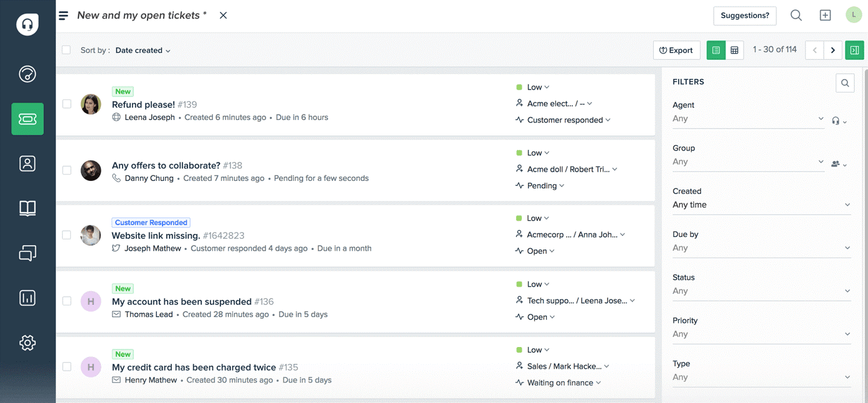Check the My account has been suspended ticket
The image size is (868, 403).
(67, 300)
